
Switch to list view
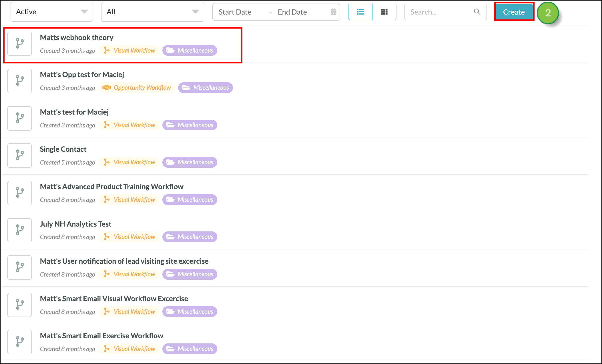(360, 12)
